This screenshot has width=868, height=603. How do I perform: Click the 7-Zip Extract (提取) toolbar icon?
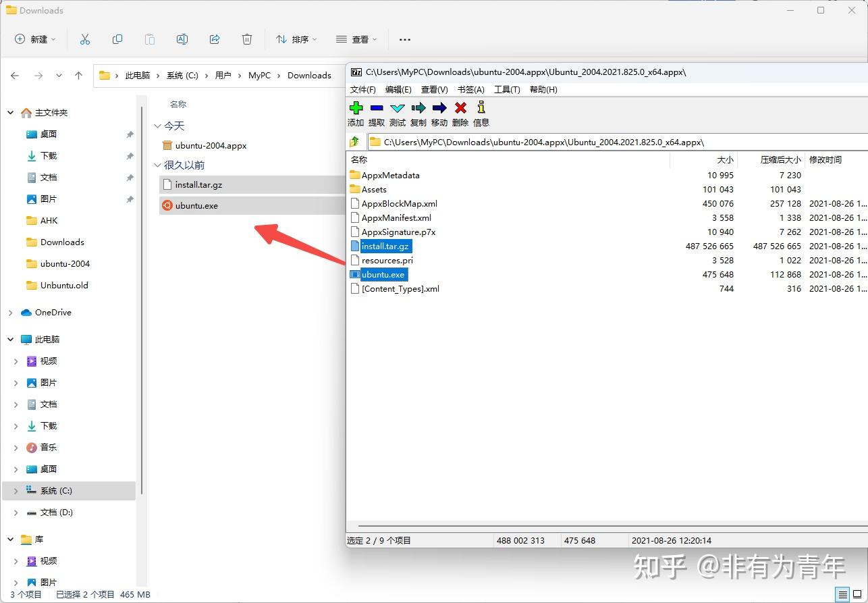[x=377, y=107]
